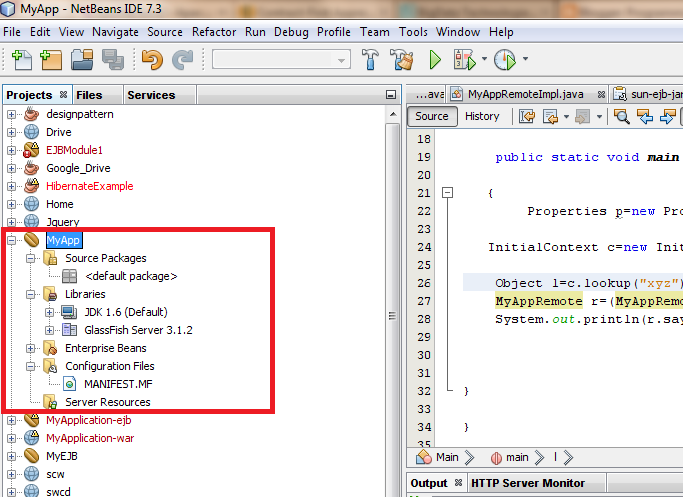Open the File menu
The height and width of the screenshot is (497, 683).
tap(12, 32)
